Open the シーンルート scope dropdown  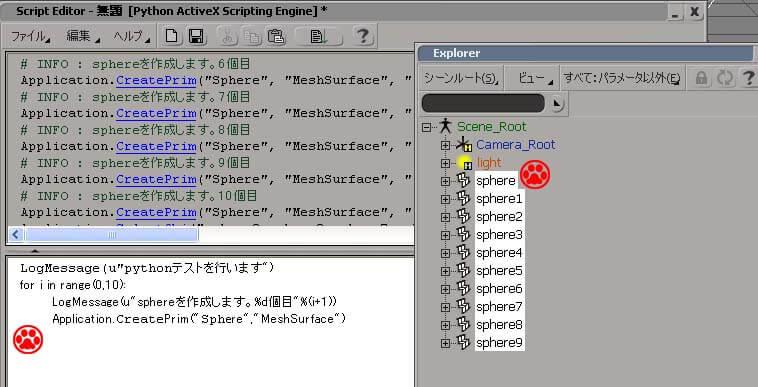coord(461,78)
